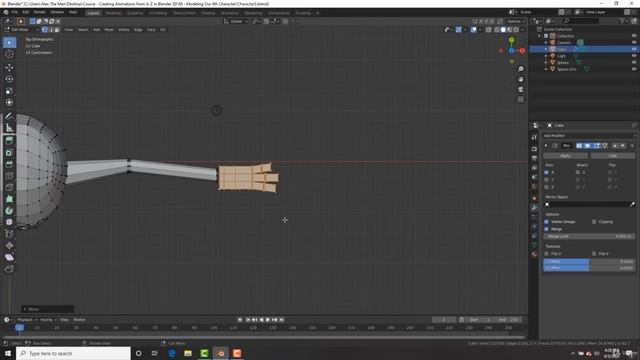Enable Flip U checkbox
Image resolution: width=640 pixels, height=360 pixels.
[x=547, y=253]
